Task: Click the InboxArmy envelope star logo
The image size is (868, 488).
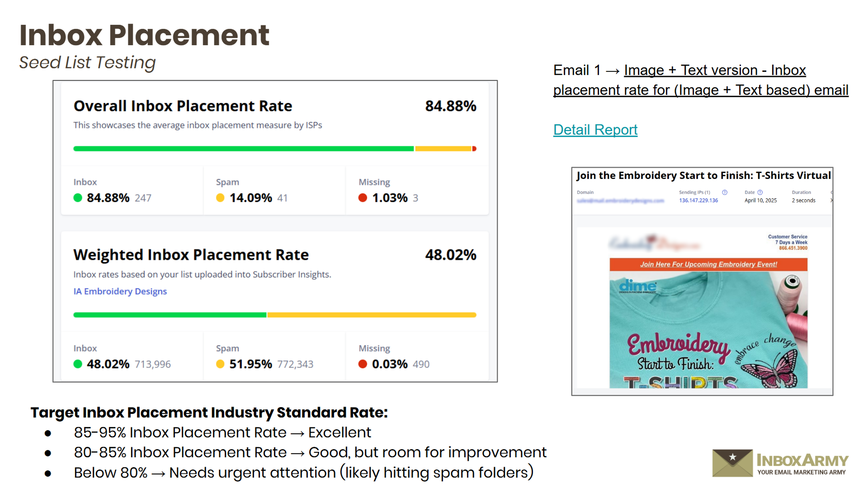Action: [x=732, y=462]
